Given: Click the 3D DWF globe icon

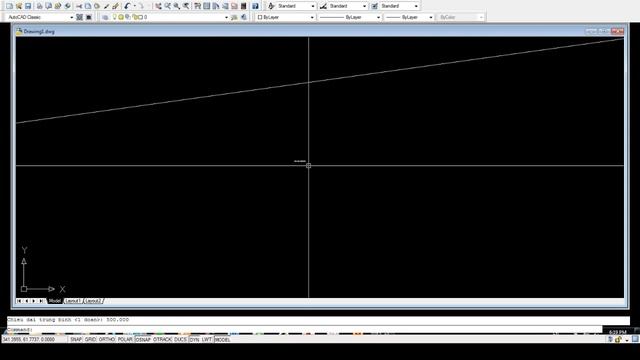Looking at the screenshot, I should point(68,6).
